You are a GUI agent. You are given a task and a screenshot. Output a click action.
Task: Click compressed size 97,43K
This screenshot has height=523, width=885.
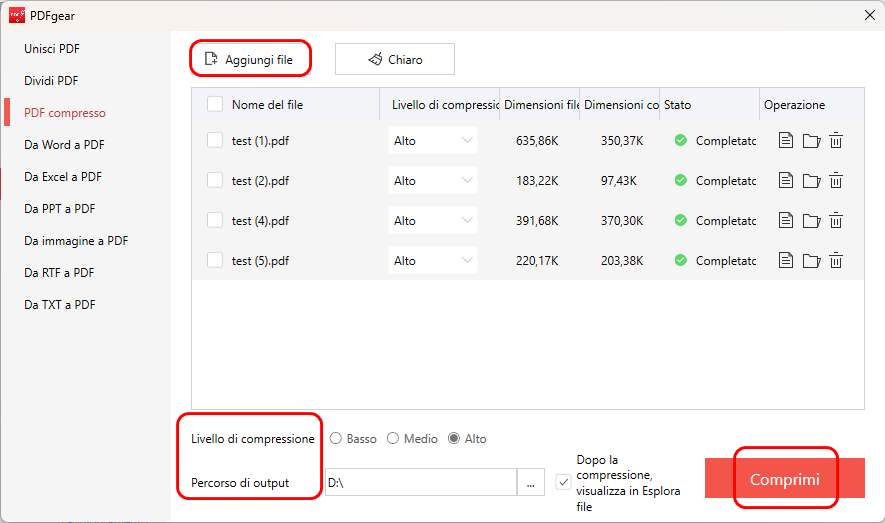[619, 181]
